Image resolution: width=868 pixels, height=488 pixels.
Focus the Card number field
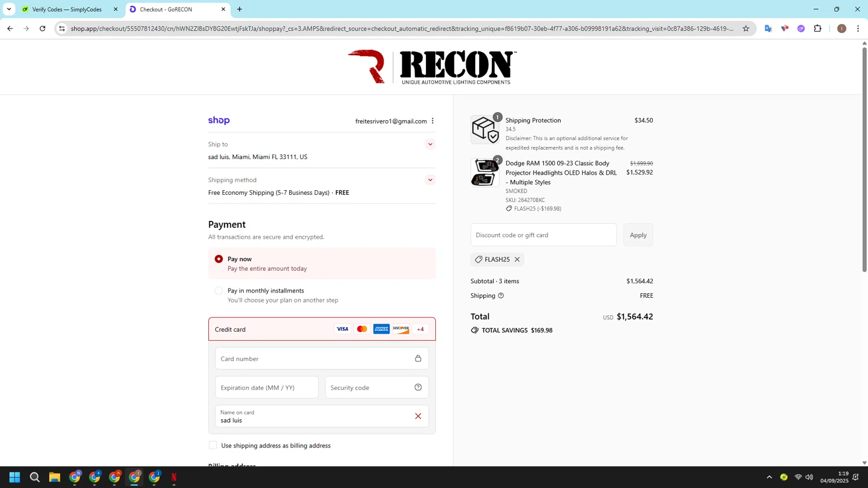click(322, 358)
